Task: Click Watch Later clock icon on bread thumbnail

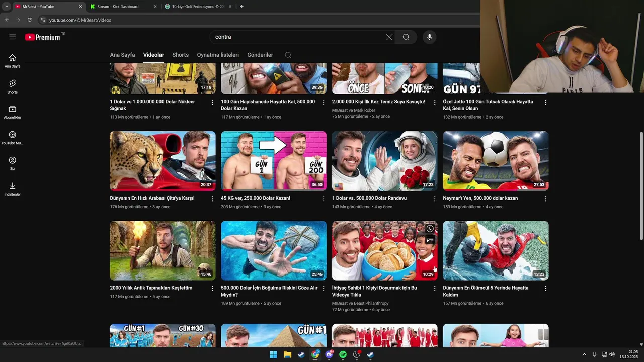Action: pos(430,229)
